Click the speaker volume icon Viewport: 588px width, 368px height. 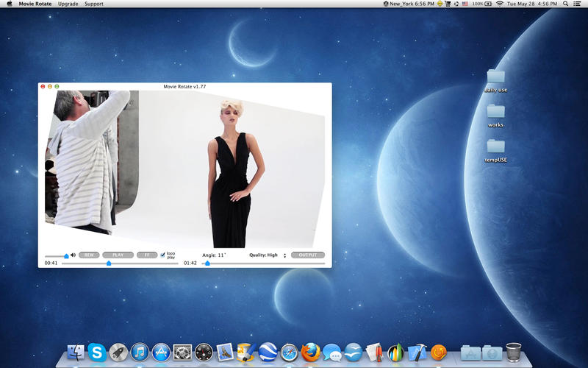[73, 255]
